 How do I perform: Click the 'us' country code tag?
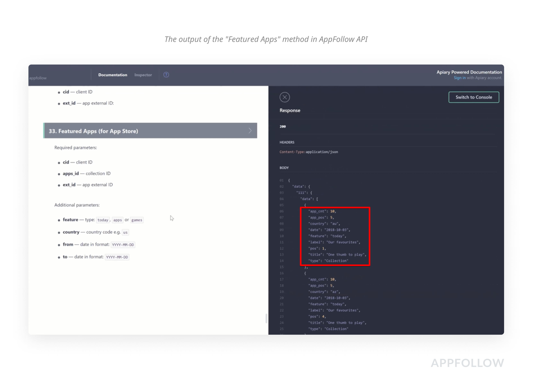(125, 232)
